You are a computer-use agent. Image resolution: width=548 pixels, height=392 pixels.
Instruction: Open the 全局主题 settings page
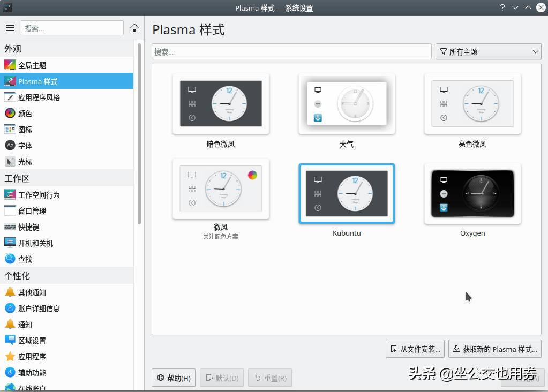[67, 65]
